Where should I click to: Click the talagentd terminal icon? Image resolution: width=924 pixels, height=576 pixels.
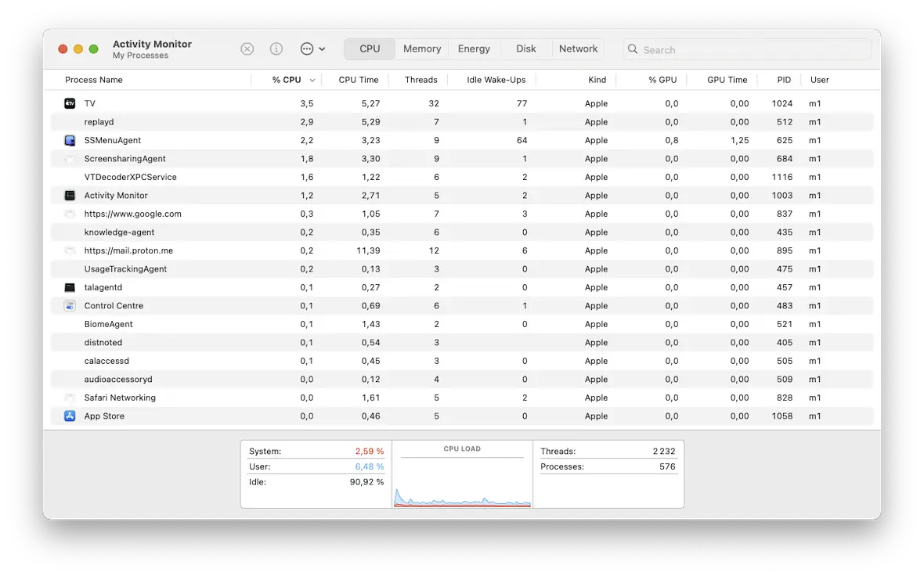point(70,286)
